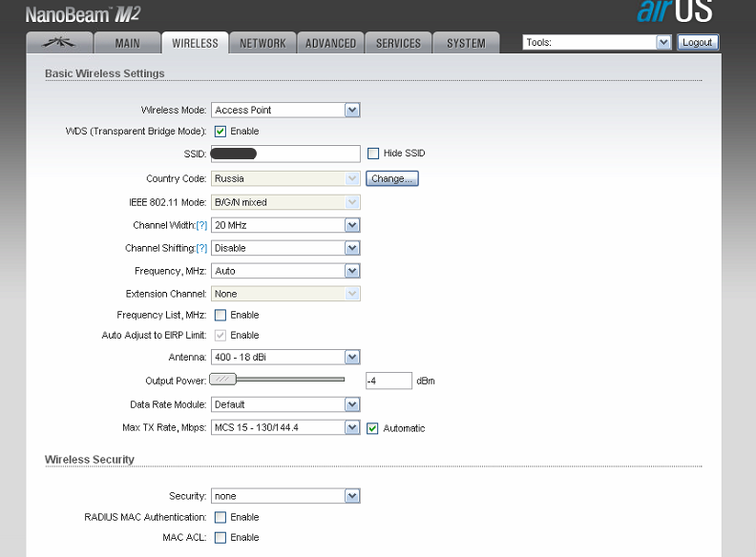Image resolution: width=756 pixels, height=557 pixels.
Task: Enable the Frequency List checkbox
Action: pyautogui.click(x=220, y=315)
